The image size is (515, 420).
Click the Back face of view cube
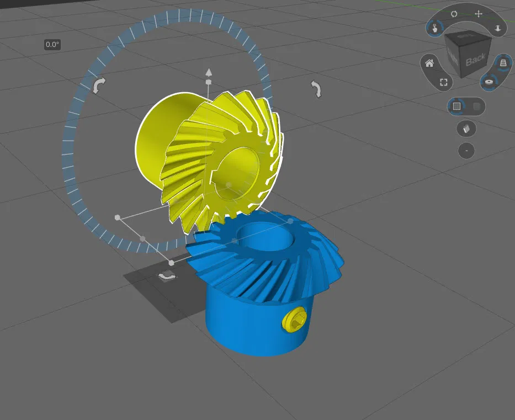tap(476, 60)
